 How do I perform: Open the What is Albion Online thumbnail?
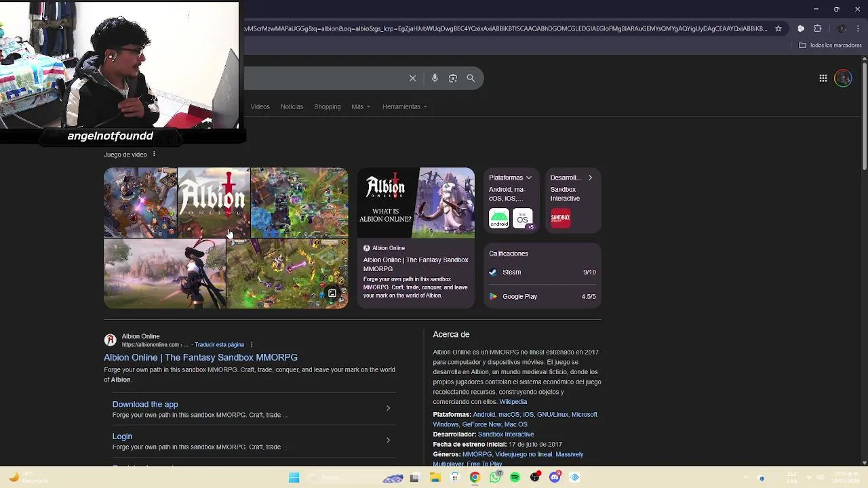(x=416, y=203)
